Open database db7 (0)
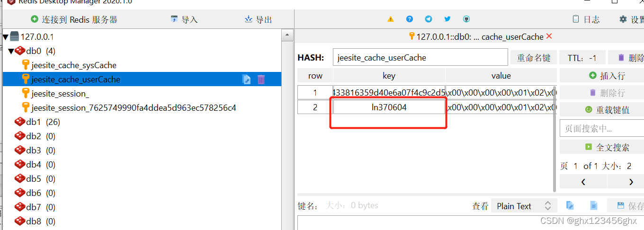The height and width of the screenshot is (230, 644). pyautogui.click(x=41, y=207)
